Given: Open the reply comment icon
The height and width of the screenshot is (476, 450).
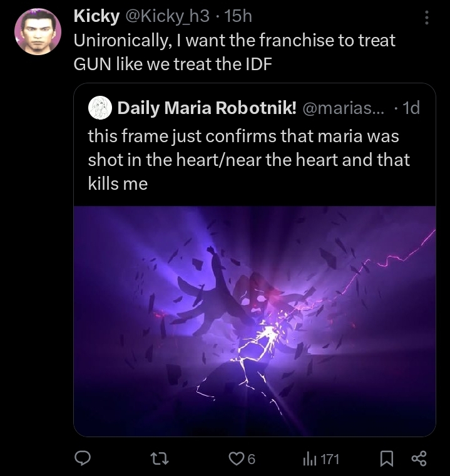Looking at the screenshot, I should (83, 459).
